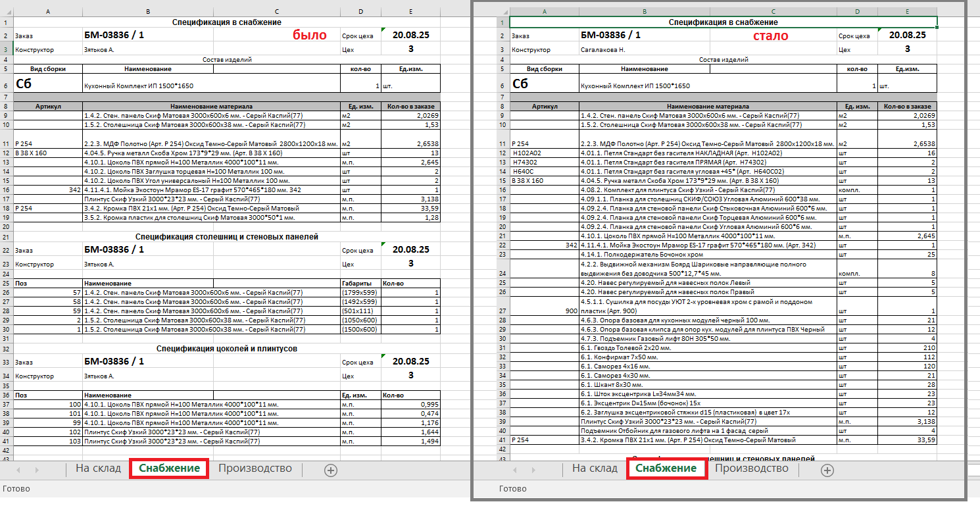Select 'Снабжение' tab in the left workbook
980x506 pixels.
(170, 468)
